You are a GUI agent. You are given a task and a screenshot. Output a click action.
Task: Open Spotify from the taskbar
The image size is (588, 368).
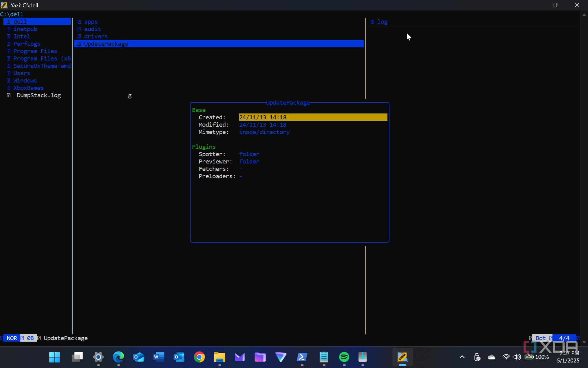click(x=344, y=357)
